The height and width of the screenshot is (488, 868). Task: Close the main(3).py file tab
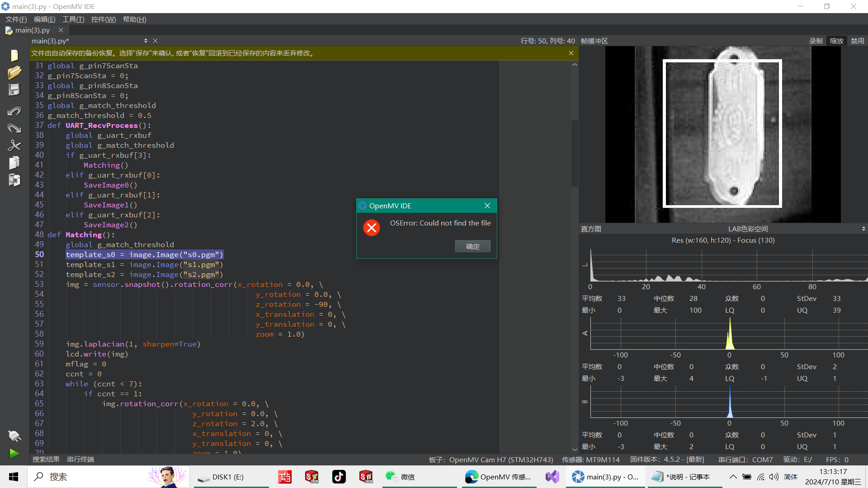pos(61,30)
